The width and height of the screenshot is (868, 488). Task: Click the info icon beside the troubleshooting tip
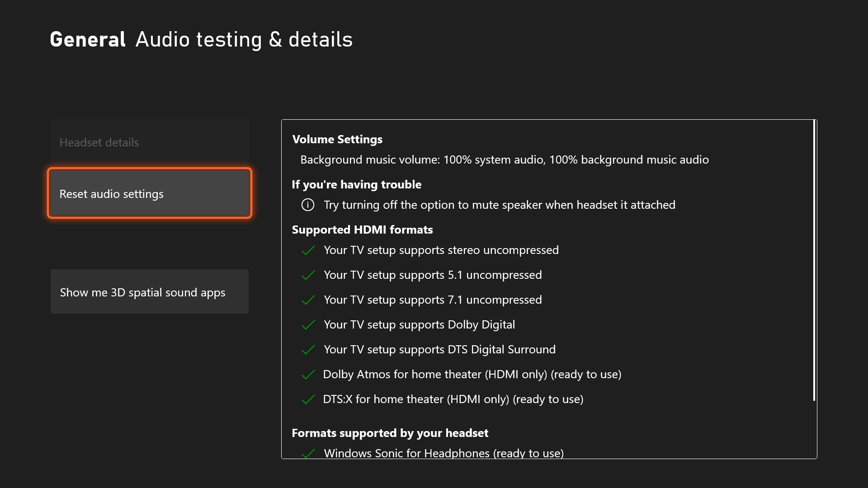click(308, 205)
